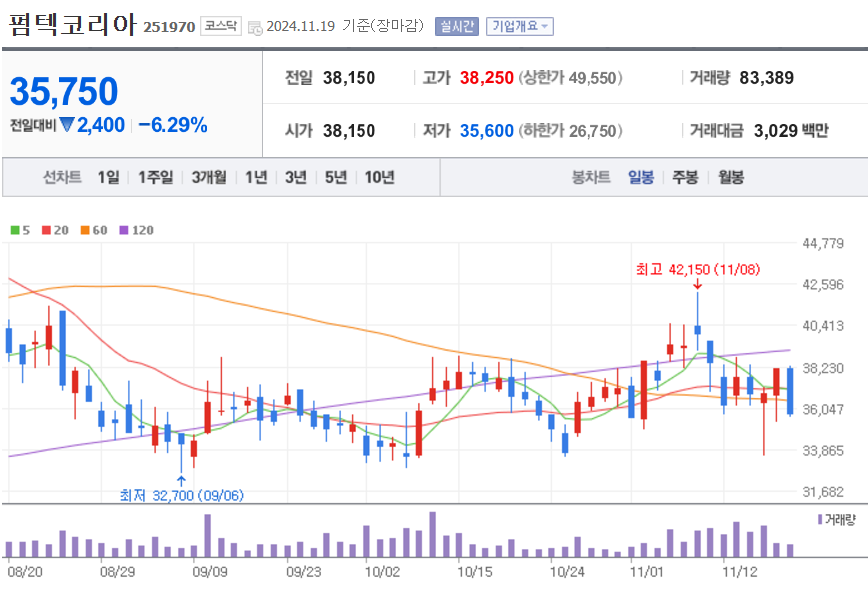Click the 10/24 date axis label
This screenshot has height=597, width=868.
[x=567, y=572]
